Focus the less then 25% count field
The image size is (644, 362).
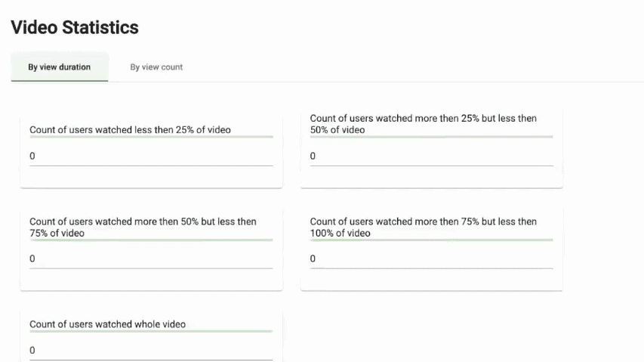pos(151,156)
